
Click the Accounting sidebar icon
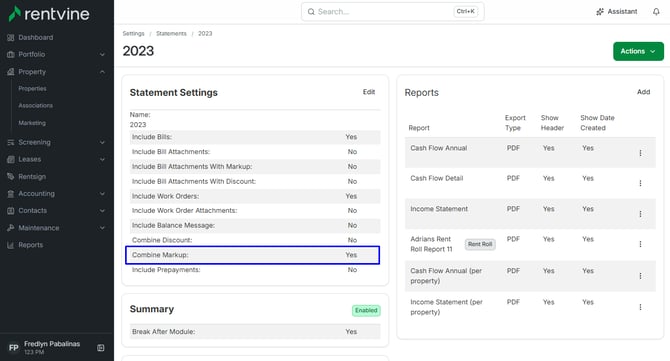pos(11,194)
